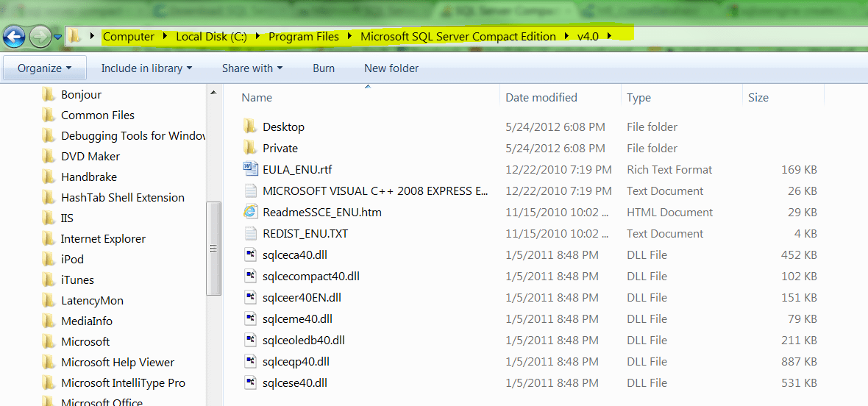Expand arrow after Local Disk (C:) breadcrumb
Viewport: 868px width, 406px height.
(x=258, y=37)
